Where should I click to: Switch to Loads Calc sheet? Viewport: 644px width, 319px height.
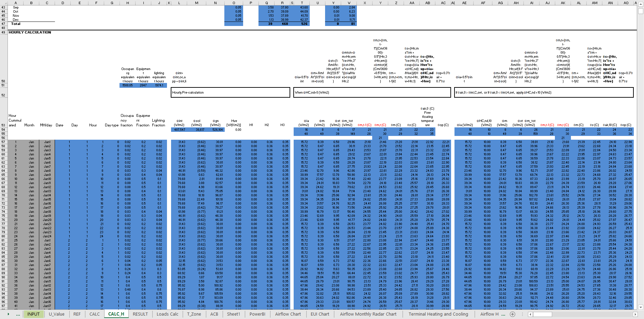[167, 314]
